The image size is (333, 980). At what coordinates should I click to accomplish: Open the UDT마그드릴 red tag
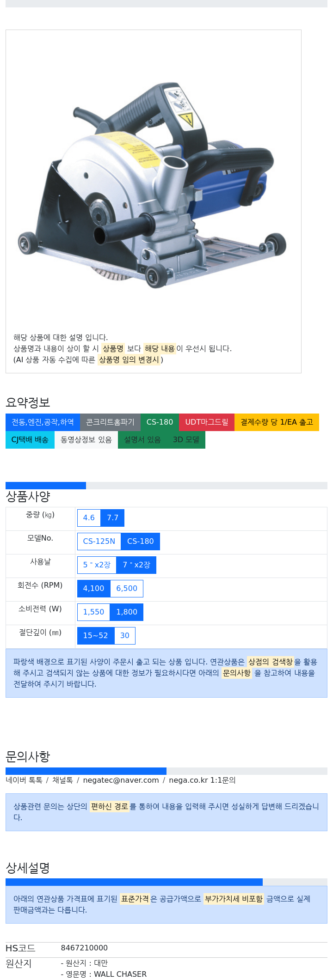(207, 422)
